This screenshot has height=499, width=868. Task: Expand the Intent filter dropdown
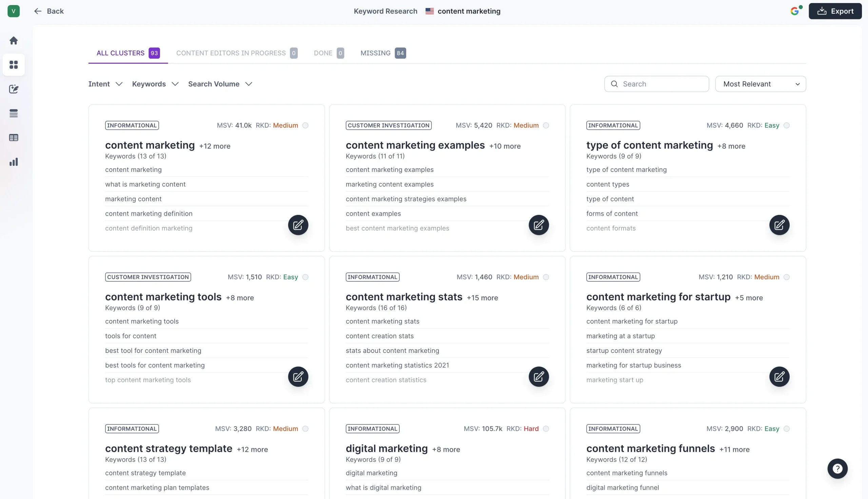coord(105,84)
